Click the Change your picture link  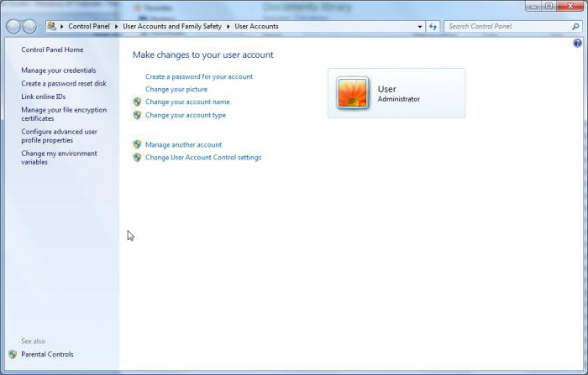pyautogui.click(x=176, y=89)
